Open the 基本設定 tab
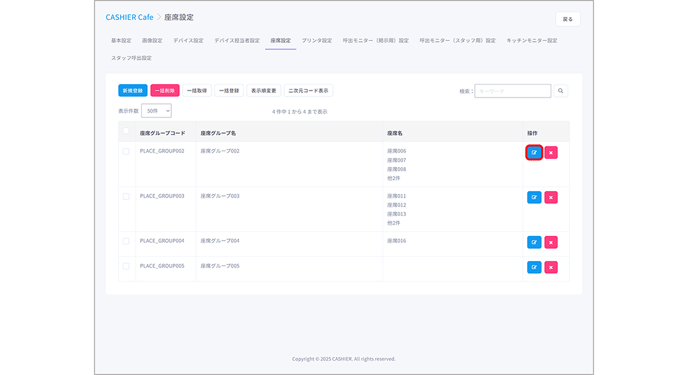 click(x=121, y=40)
